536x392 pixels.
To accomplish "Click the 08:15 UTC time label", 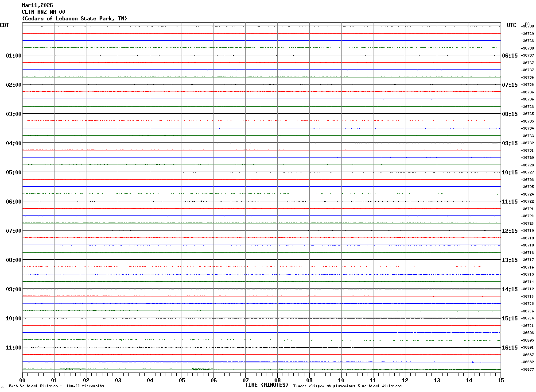I will click(x=509, y=114).
